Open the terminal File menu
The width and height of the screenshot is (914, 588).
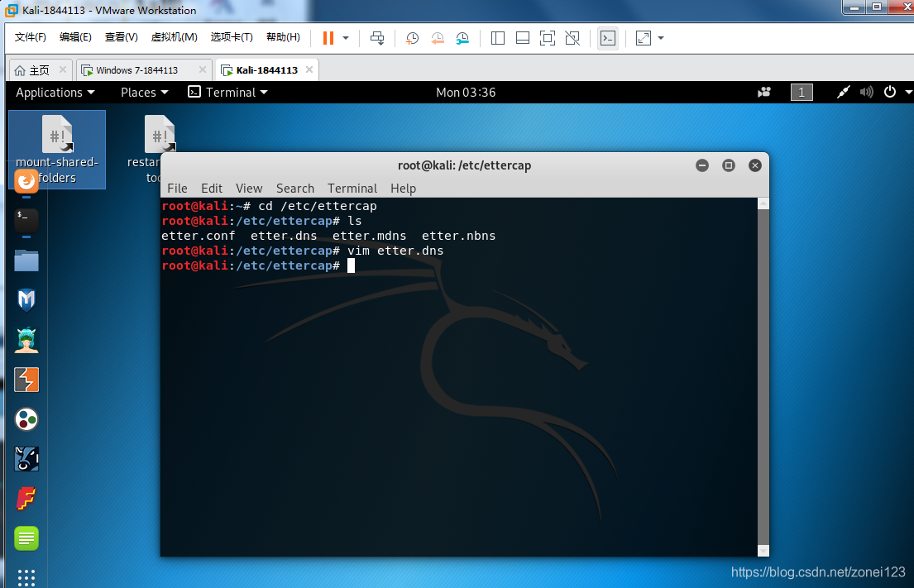click(177, 189)
